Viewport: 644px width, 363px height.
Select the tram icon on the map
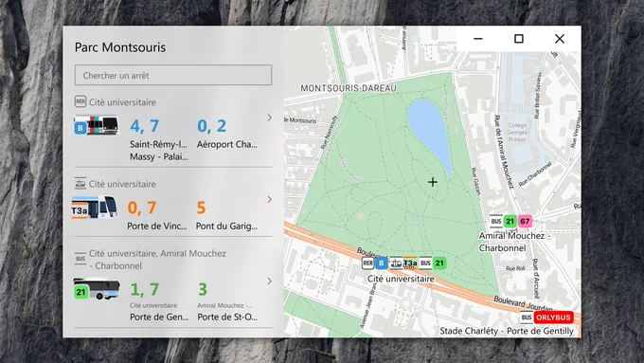(396, 263)
